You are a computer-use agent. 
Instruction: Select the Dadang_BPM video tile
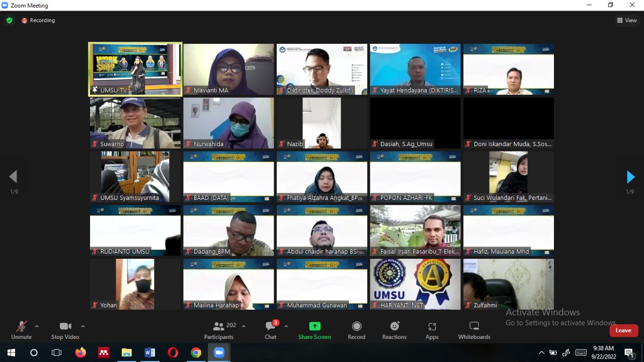pos(229,231)
